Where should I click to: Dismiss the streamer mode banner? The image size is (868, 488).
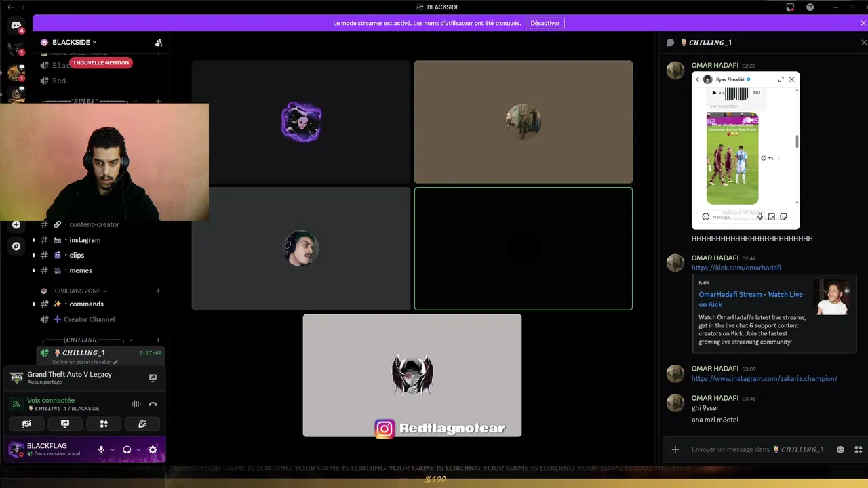[x=863, y=23]
